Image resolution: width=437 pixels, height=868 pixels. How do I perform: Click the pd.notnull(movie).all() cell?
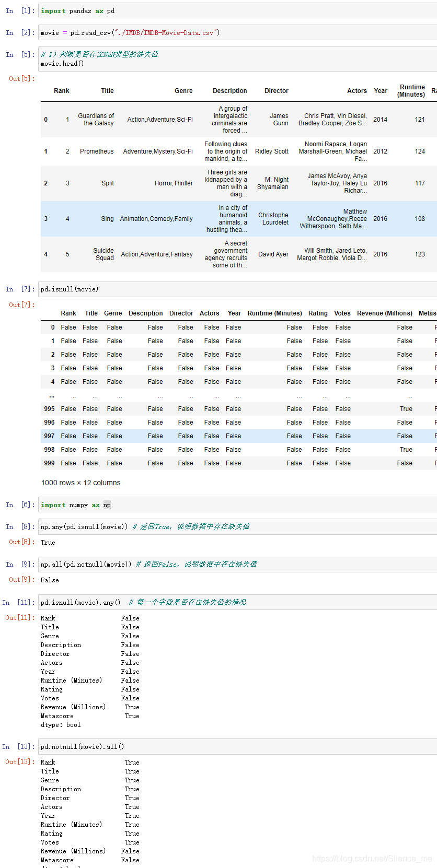click(238, 747)
